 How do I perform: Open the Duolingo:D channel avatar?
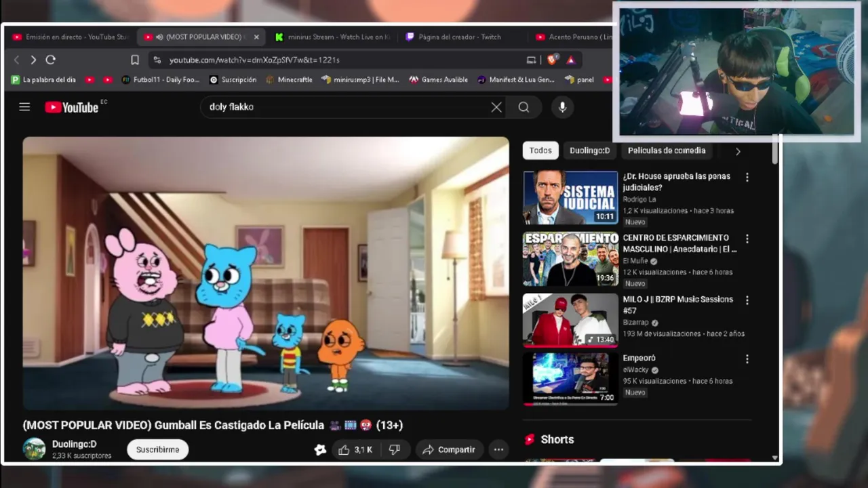pyautogui.click(x=34, y=449)
